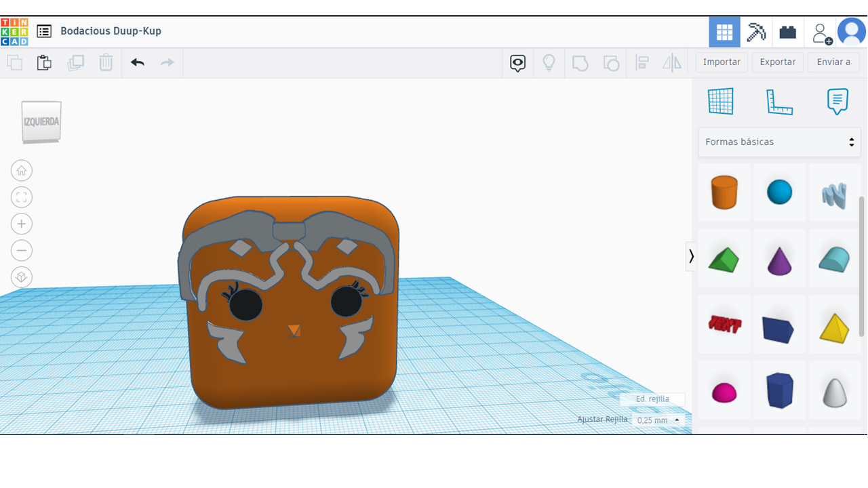Screen dimensions: 868x488
Task: Copy the selected object
Action: tap(14, 63)
